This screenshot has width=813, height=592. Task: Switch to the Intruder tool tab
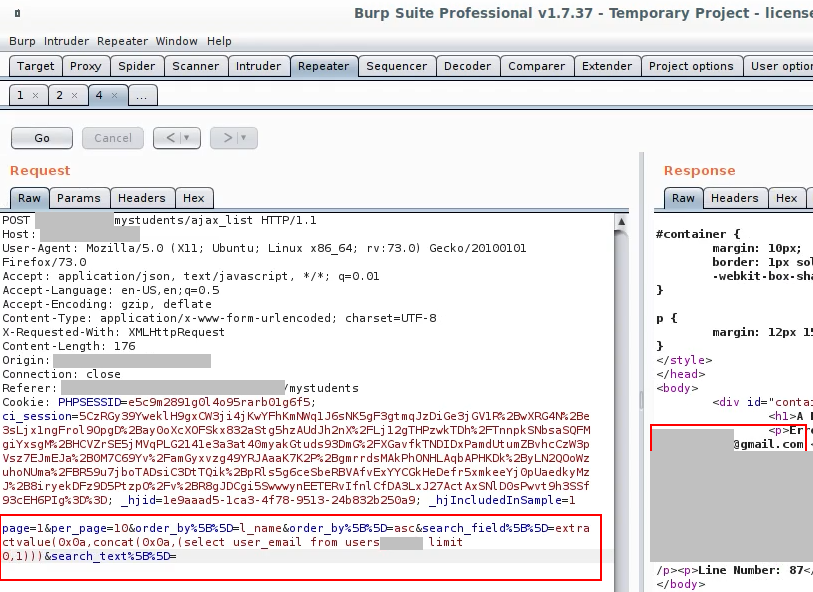(258, 66)
